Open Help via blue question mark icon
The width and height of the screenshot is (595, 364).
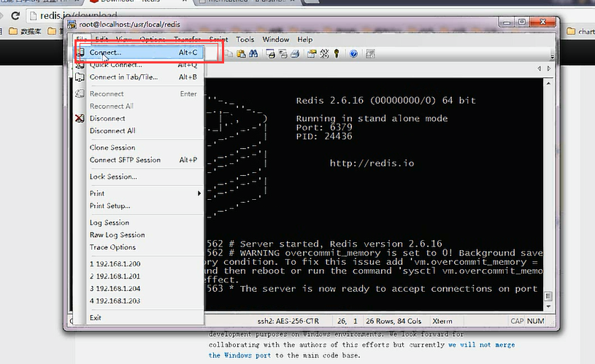[353, 54]
